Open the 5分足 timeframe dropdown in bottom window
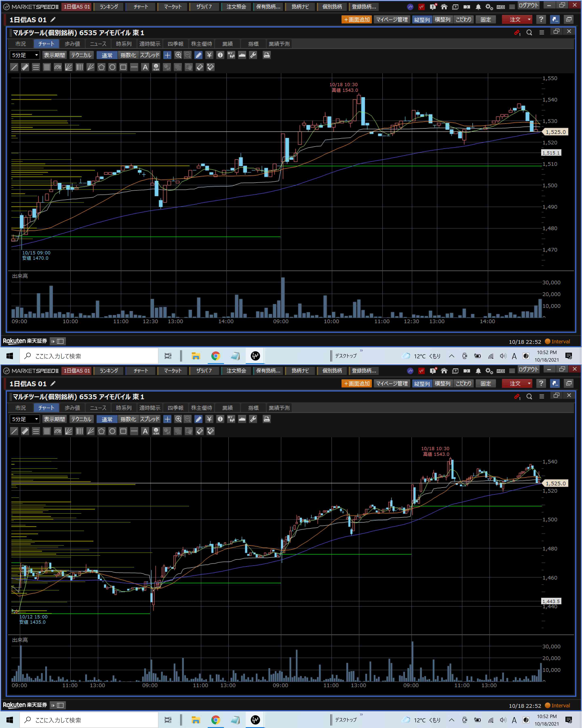The width and height of the screenshot is (582, 728). (25, 419)
